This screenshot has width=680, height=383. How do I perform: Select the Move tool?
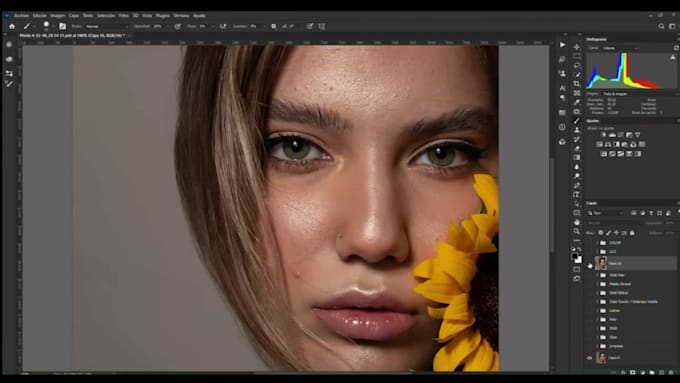[x=576, y=46]
